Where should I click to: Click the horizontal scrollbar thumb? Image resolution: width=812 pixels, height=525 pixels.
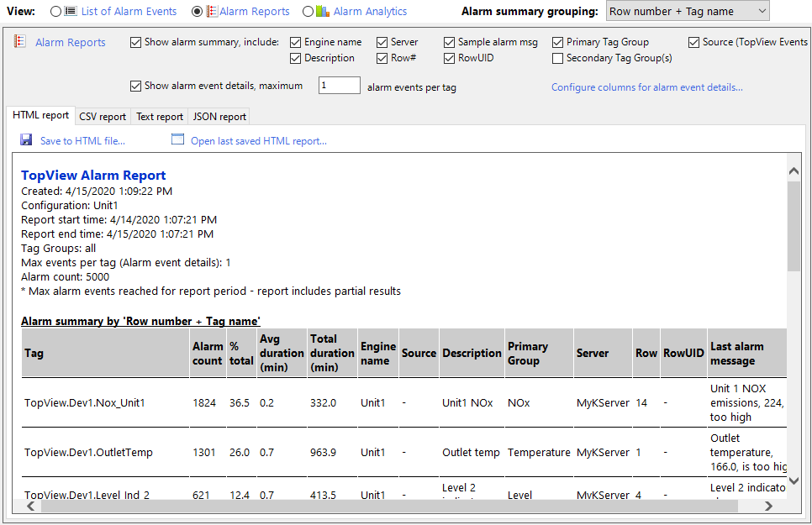click(389, 506)
